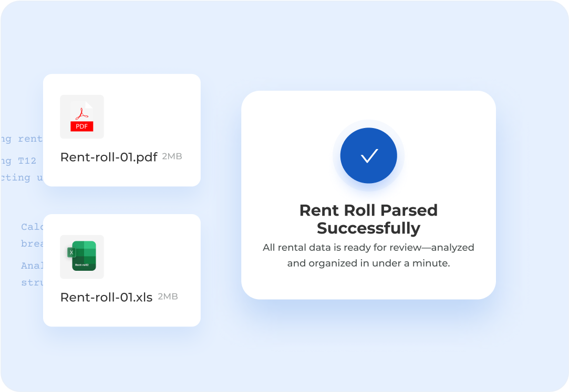Click the 'Anal' background code text

tap(32, 266)
